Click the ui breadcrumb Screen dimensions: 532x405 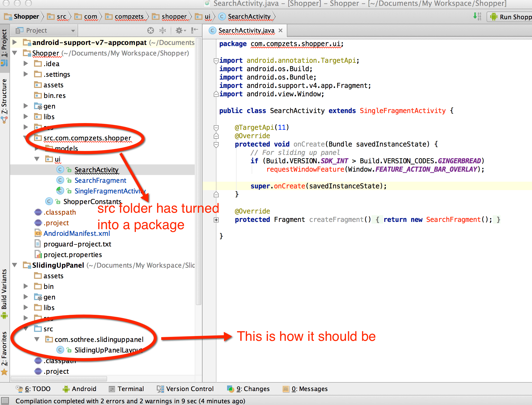203,16
